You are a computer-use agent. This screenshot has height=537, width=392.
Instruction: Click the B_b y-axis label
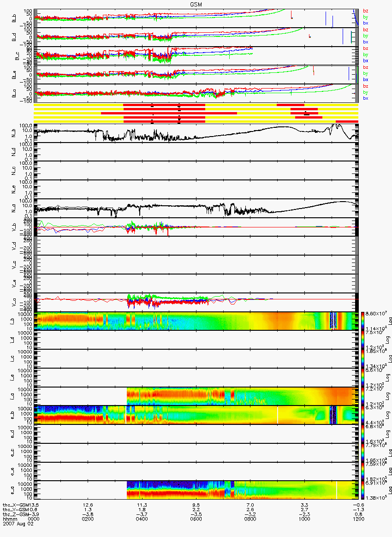pyautogui.click(x=14, y=18)
